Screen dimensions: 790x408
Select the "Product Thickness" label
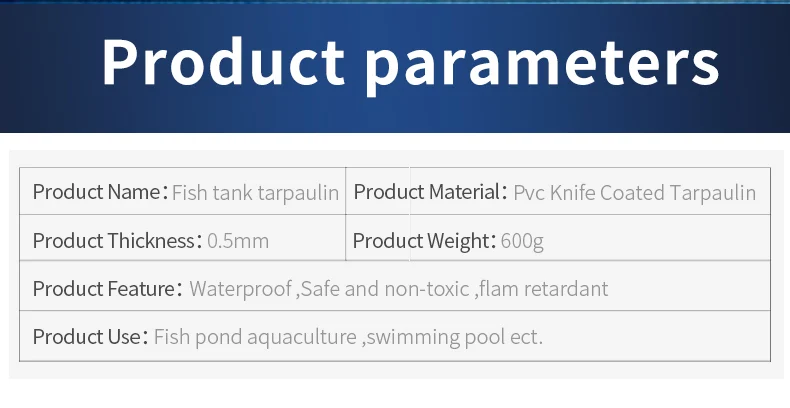pos(110,241)
